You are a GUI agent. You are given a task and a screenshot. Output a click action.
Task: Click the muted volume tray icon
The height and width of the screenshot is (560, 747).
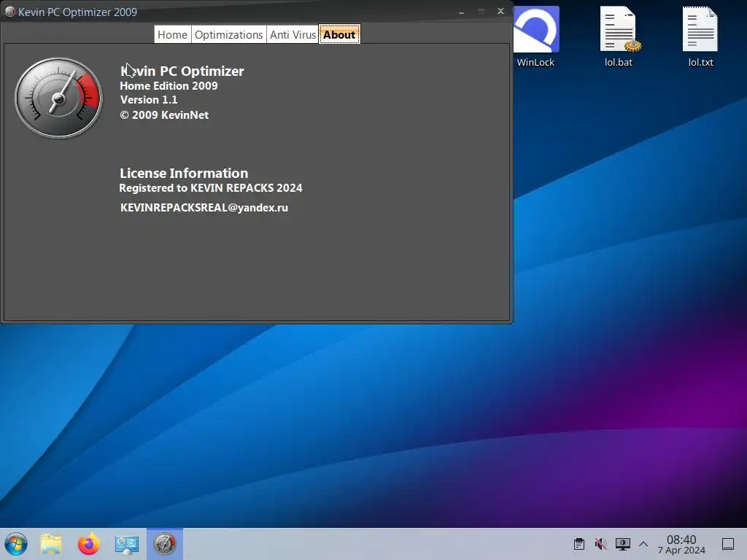[601, 544]
